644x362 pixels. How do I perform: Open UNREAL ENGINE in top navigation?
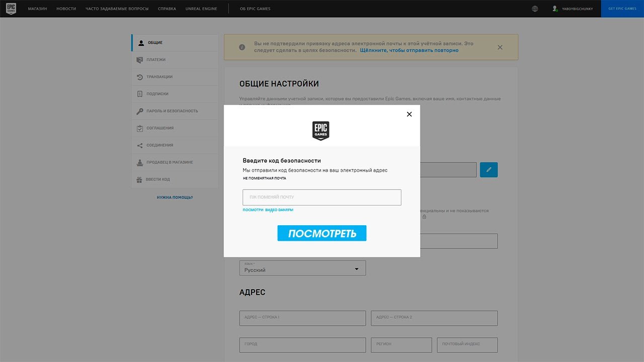[x=201, y=9]
